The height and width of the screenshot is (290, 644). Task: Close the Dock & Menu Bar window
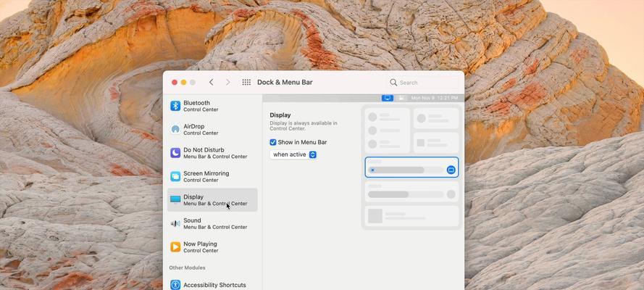point(175,83)
